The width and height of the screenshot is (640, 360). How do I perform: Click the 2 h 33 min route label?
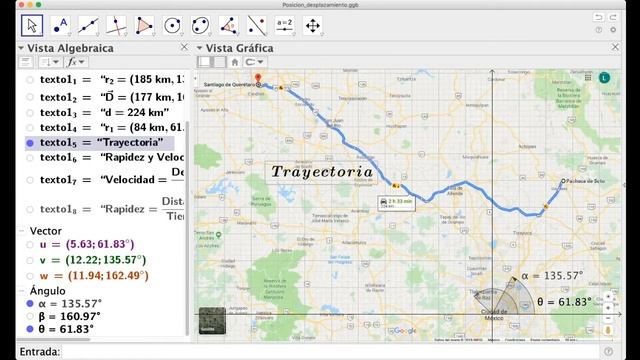pyautogui.click(x=396, y=203)
